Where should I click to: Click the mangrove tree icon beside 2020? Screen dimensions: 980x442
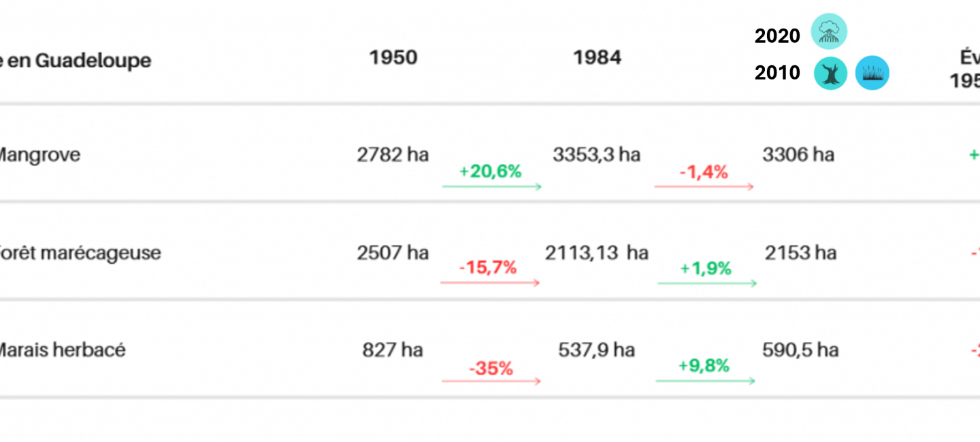point(829,31)
